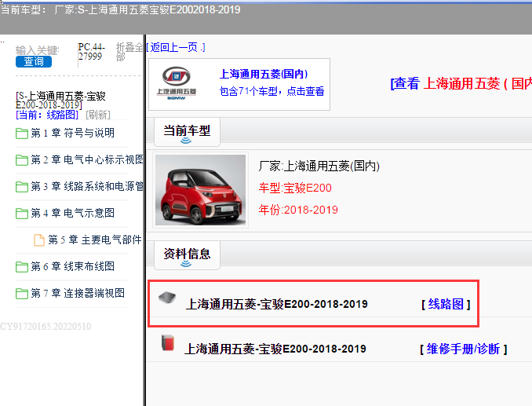Click the 厂家:上海通用五菱(国内) text
Image resolution: width=532 pixels, height=406 pixels.
click(x=319, y=166)
